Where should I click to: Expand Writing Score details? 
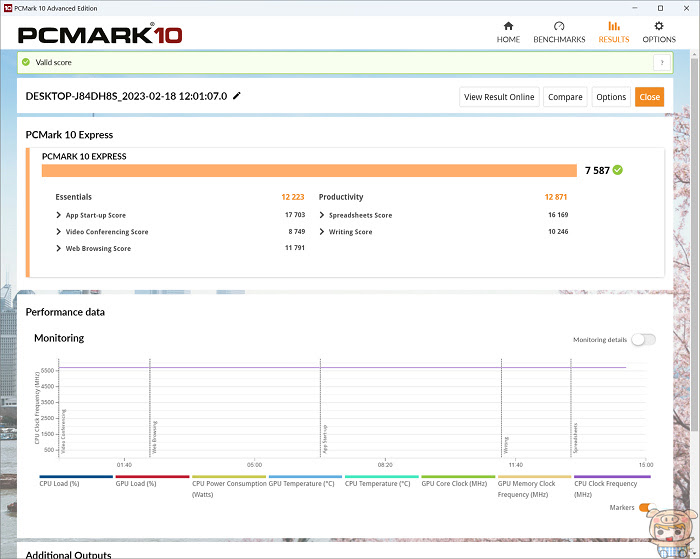(321, 231)
